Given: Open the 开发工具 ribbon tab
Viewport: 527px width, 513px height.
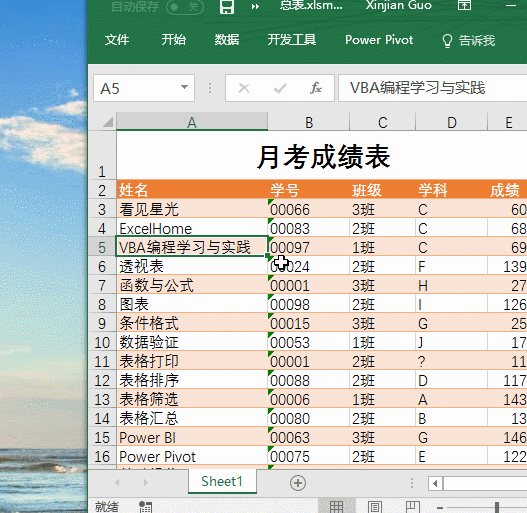Looking at the screenshot, I should (292, 40).
